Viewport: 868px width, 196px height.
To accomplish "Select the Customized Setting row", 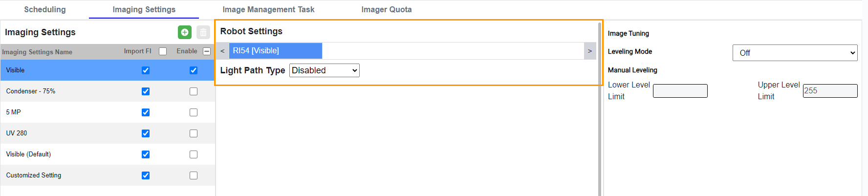I will click(34, 175).
